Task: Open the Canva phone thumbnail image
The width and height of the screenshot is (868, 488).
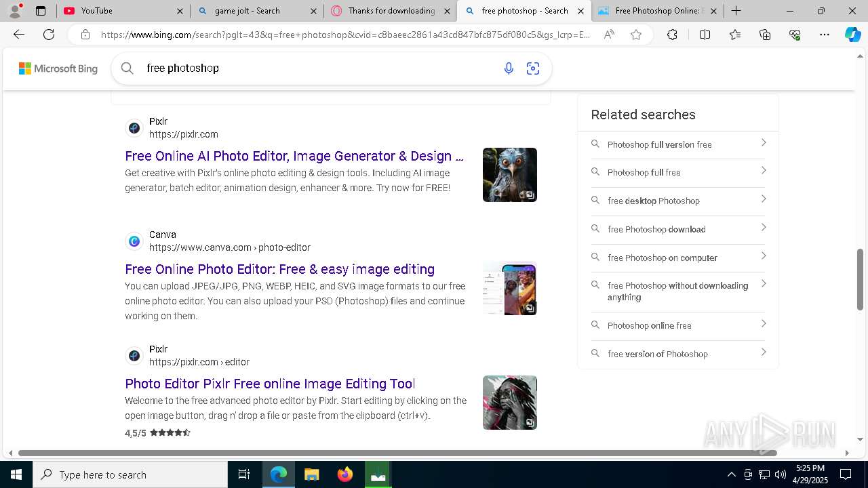Action: [510, 289]
